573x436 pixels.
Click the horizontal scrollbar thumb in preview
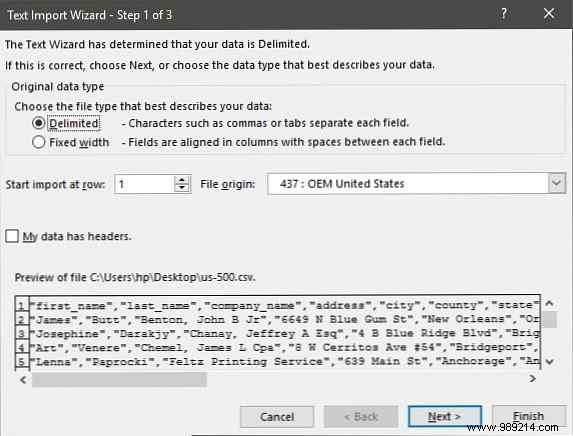pyautogui.click(x=119, y=380)
